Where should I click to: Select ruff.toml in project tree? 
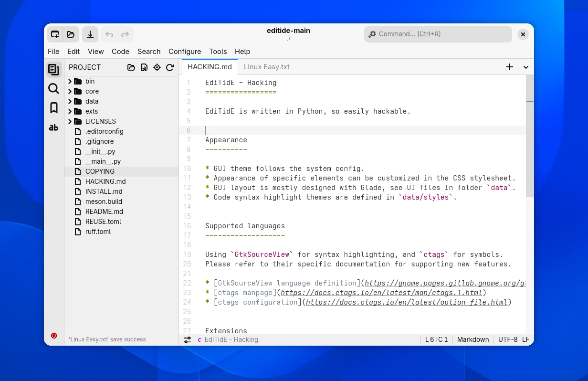(98, 232)
